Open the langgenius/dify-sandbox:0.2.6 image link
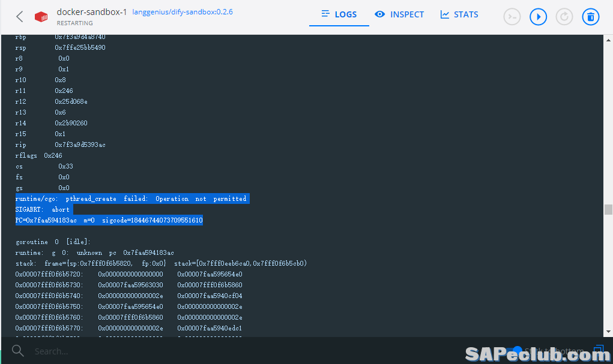613x364 pixels. pos(182,12)
